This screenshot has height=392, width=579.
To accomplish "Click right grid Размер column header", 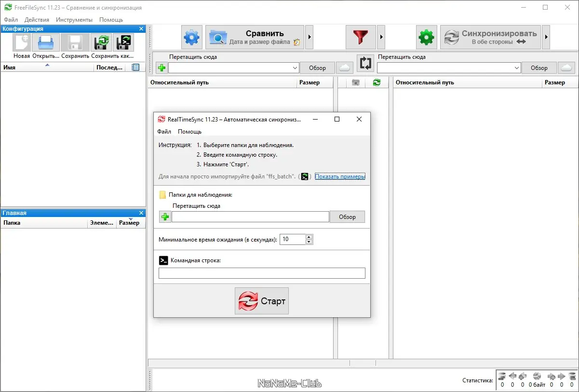I will (560, 82).
